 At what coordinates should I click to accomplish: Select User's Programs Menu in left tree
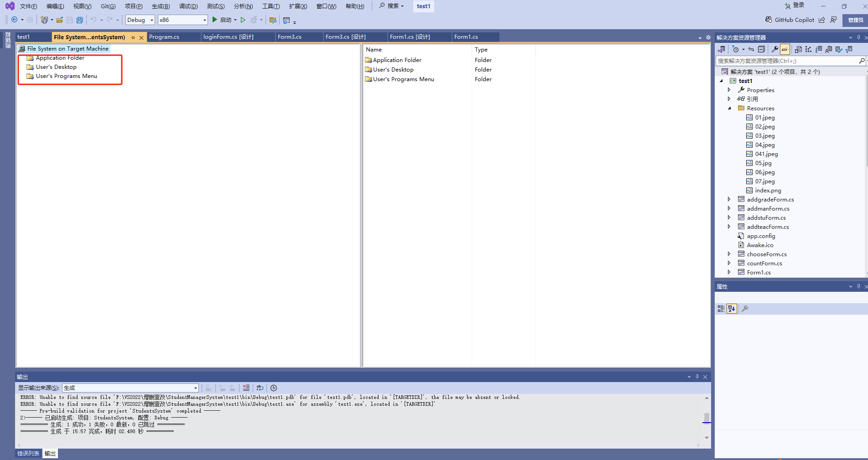tap(67, 76)
